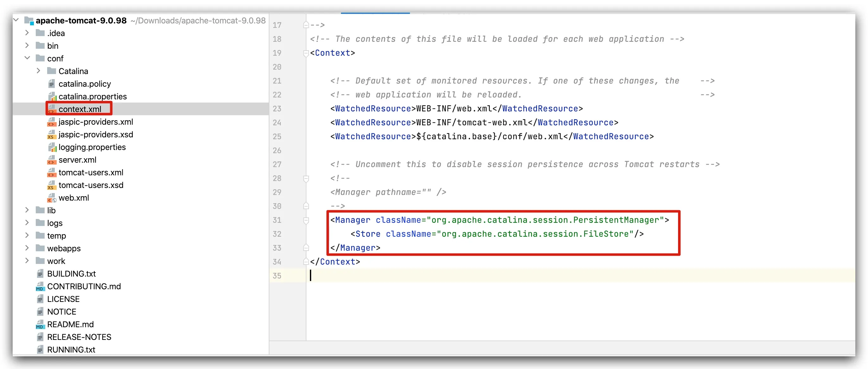
Task: Click the catalina.policy file icon
Action: click(52, 83)
